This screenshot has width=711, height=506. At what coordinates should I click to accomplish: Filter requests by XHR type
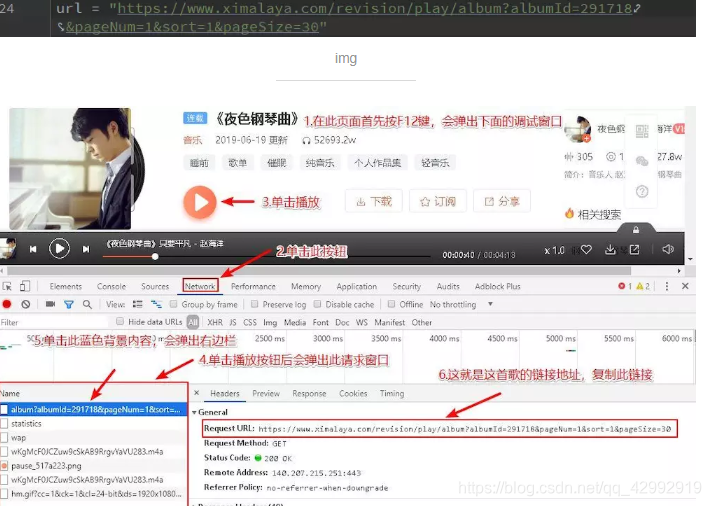pos(214,322)
